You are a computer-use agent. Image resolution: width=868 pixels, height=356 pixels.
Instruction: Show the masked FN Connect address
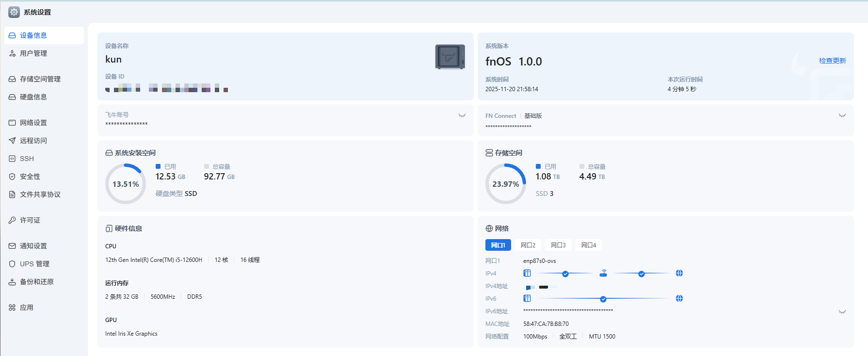(842, 115)
